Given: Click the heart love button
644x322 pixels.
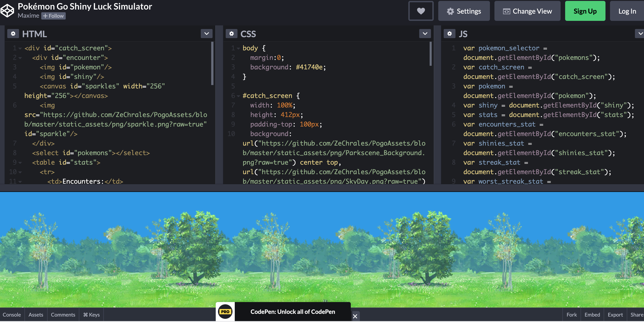Looking at the screenshot, I should [421, 11].
